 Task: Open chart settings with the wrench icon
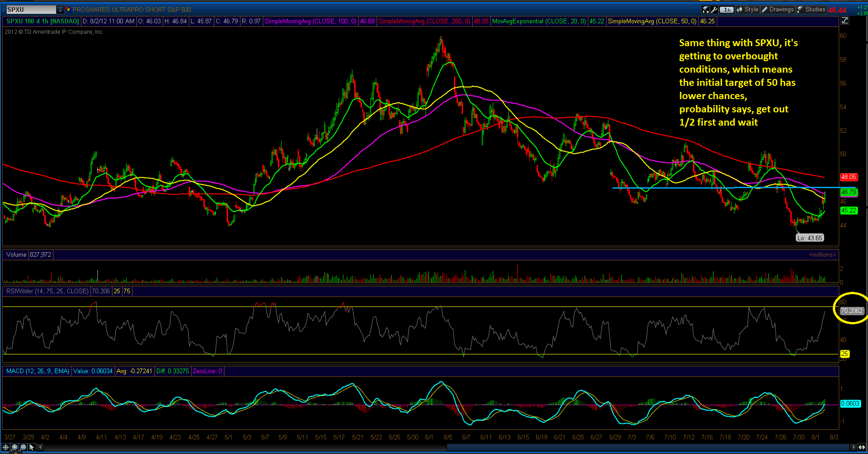pos(714,10)
